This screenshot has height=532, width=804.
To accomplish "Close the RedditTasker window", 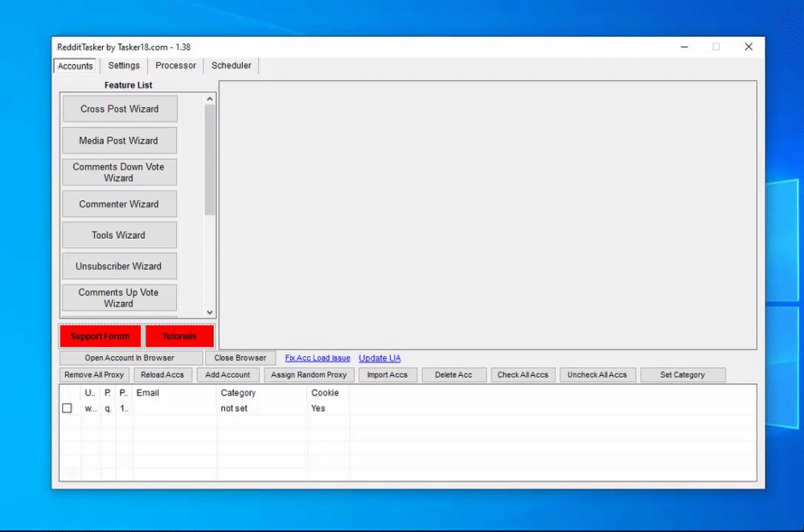I will coord(748,47).
